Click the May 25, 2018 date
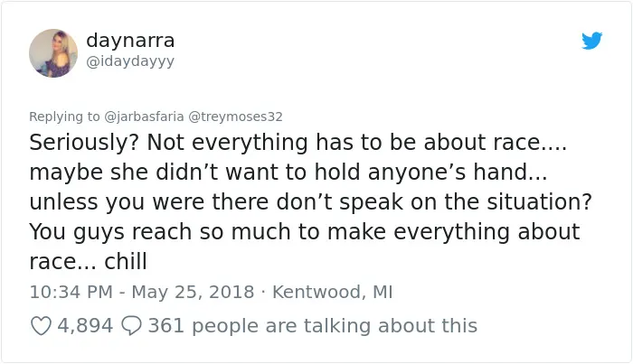633x364 pixels. point(193,292)
